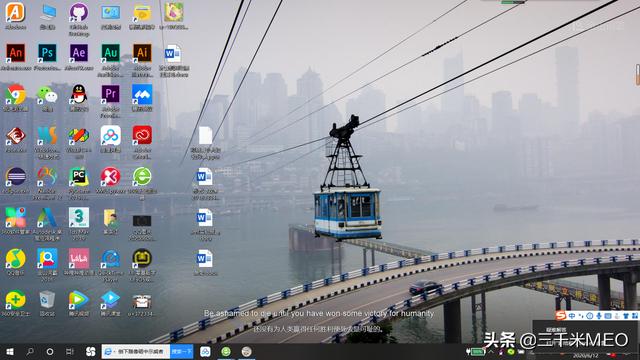Open the WeChat desktop shortcut
640x360 pixels.
(x=47, y=95)
